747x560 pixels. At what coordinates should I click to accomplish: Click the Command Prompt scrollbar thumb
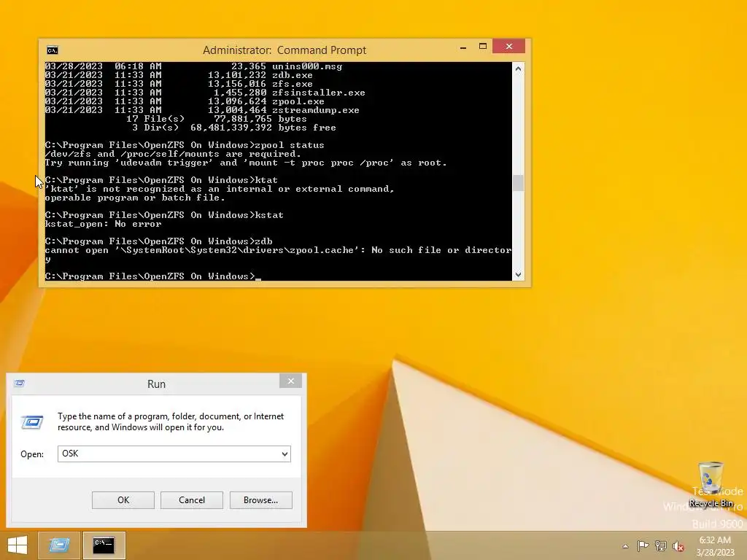519,183
